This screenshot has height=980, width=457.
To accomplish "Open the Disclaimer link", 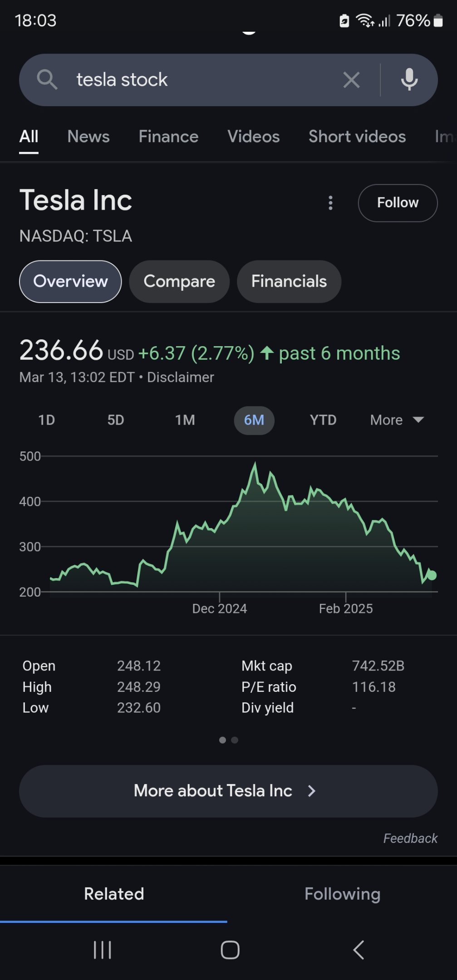I will click(181, 377).
